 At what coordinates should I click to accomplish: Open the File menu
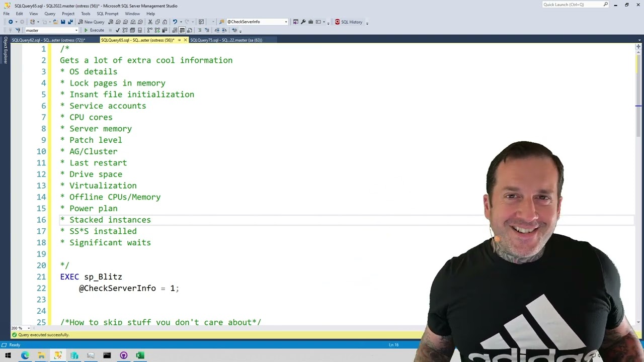[x=7, y=14]
